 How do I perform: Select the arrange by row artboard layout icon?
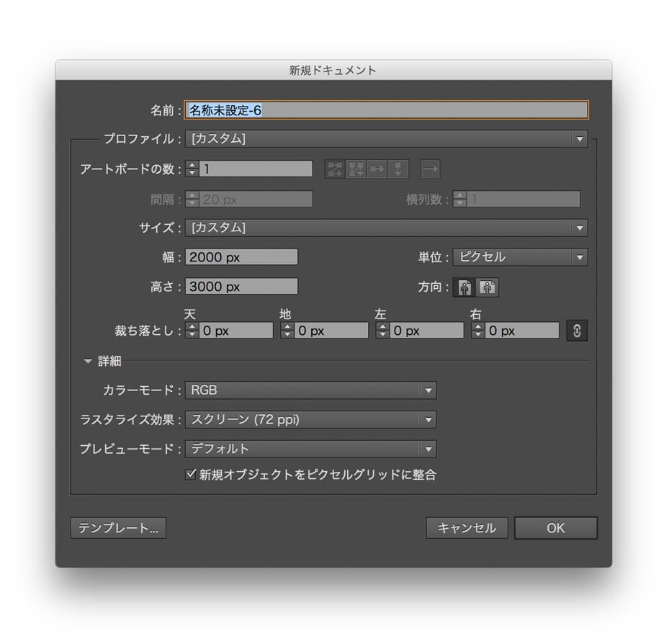coord(376,169)
